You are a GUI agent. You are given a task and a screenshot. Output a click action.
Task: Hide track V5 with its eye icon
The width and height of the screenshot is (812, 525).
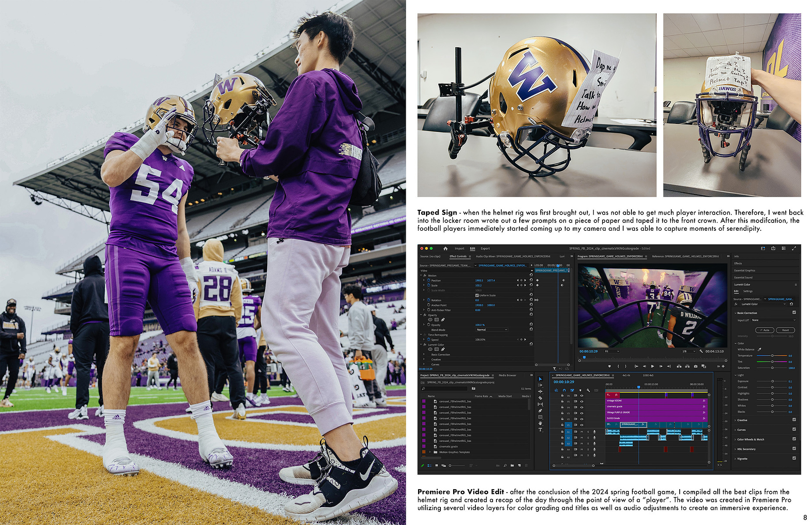click(582, 401)
